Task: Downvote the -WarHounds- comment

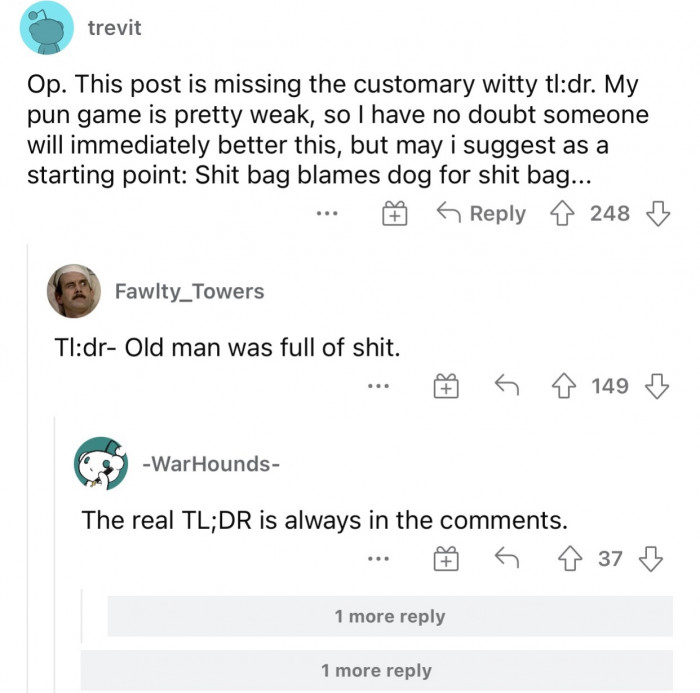Action: [x=655, y=559]
